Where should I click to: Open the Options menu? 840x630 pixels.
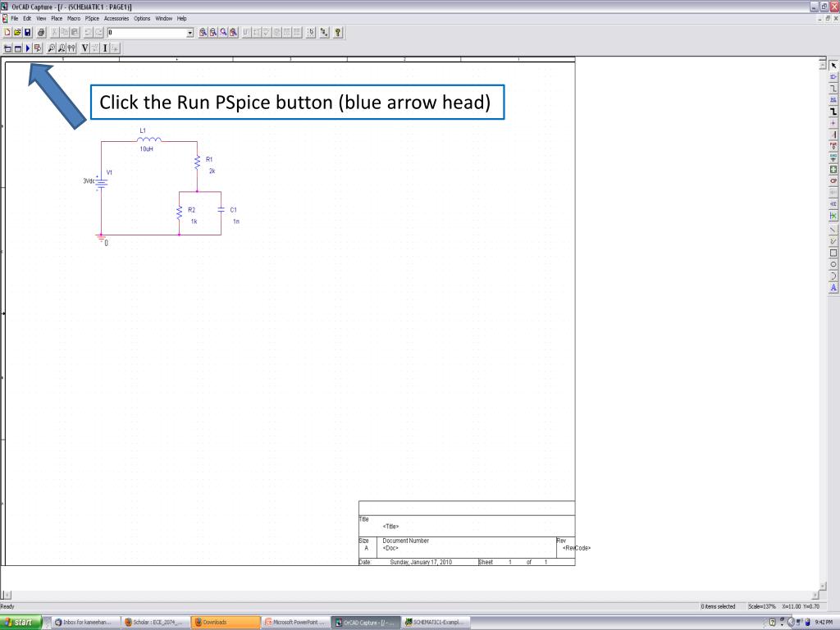(142, 18)
